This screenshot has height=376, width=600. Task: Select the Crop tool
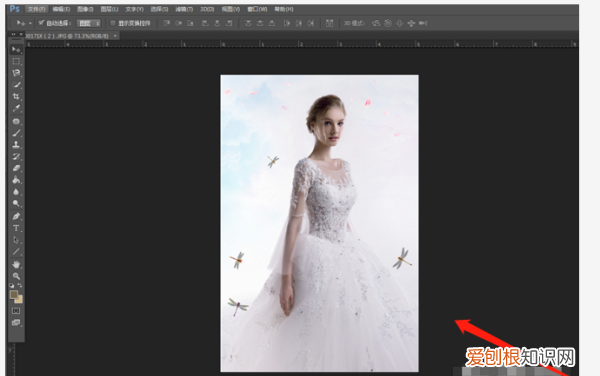point(16,96)
